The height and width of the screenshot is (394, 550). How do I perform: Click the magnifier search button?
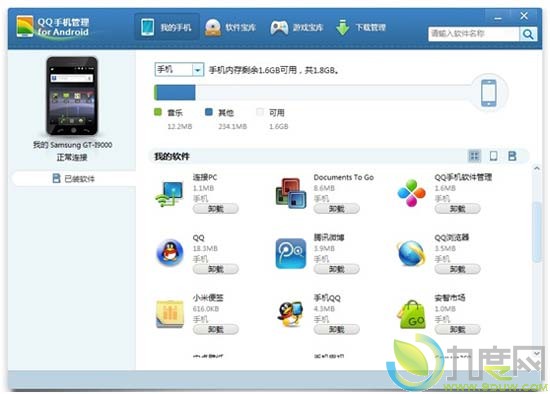(528, 34)
